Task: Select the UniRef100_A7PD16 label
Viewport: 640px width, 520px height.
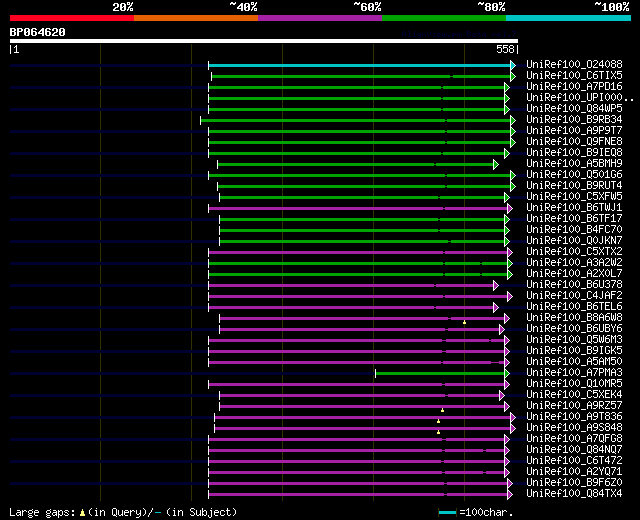Action: point(574,87)
